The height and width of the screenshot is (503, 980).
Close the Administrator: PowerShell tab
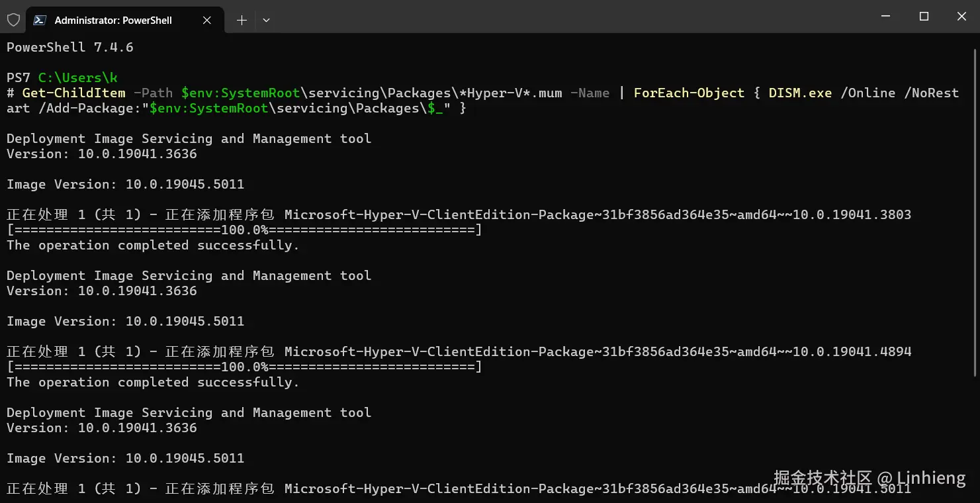(x=207, y=20)
